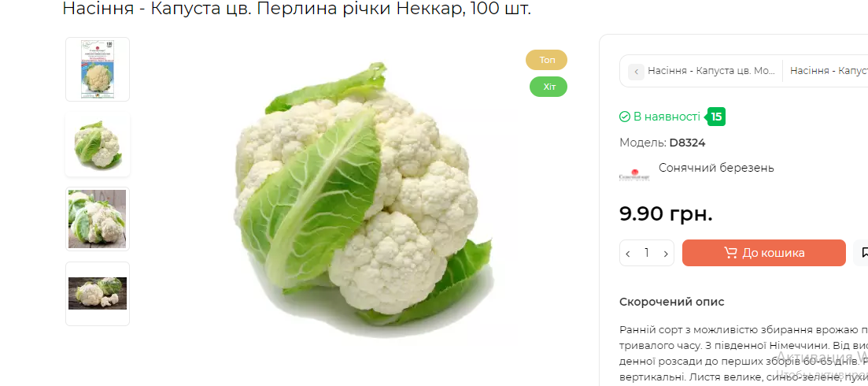Viewport: 868px width, 386px height.
Task: Click the yellow Топ badge
Action: tap(546, 60)
